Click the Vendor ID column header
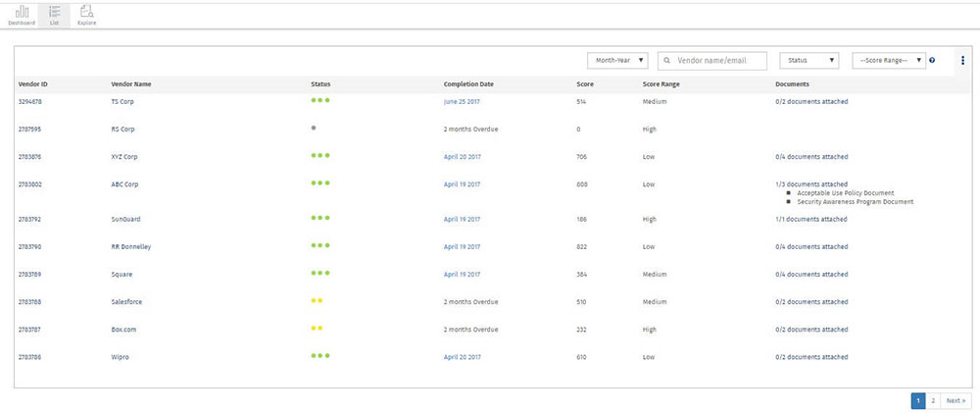The height and width of the screenshot is (413, 980). tap(32, 83)
